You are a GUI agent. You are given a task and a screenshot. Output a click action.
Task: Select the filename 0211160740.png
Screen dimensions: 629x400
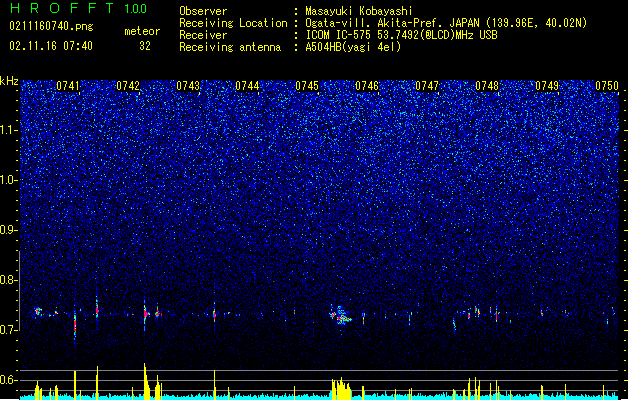pyautogui.click(x=51, y=26)
